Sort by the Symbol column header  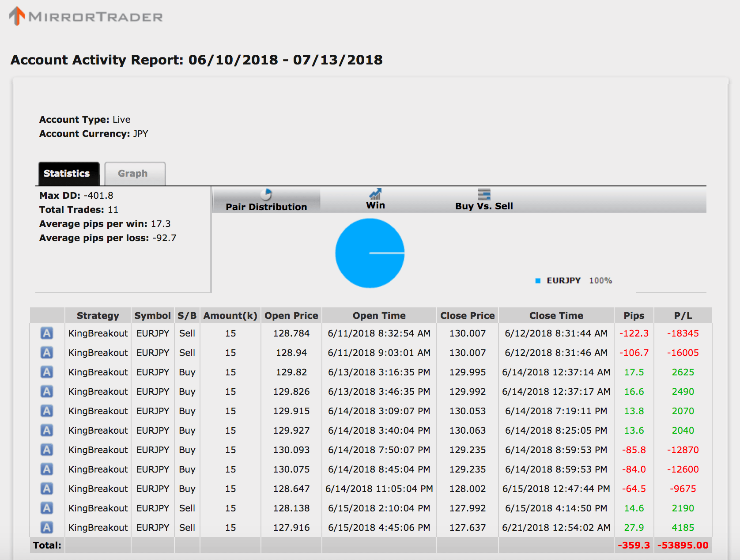tap(153, 315)
